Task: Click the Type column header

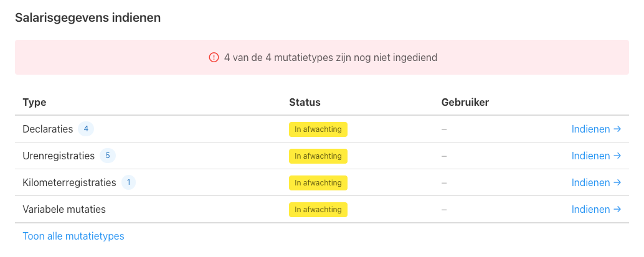Action: coord(34,102)
